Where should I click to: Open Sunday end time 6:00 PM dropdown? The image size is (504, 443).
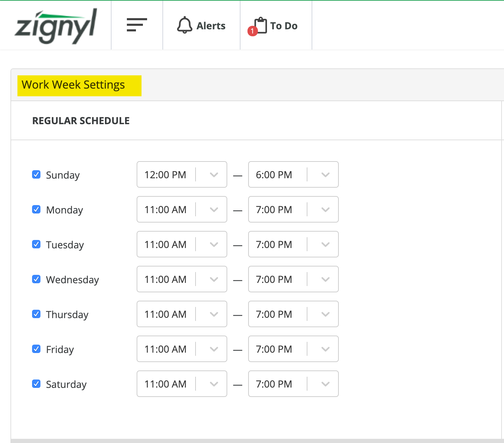tap(325, 175)
